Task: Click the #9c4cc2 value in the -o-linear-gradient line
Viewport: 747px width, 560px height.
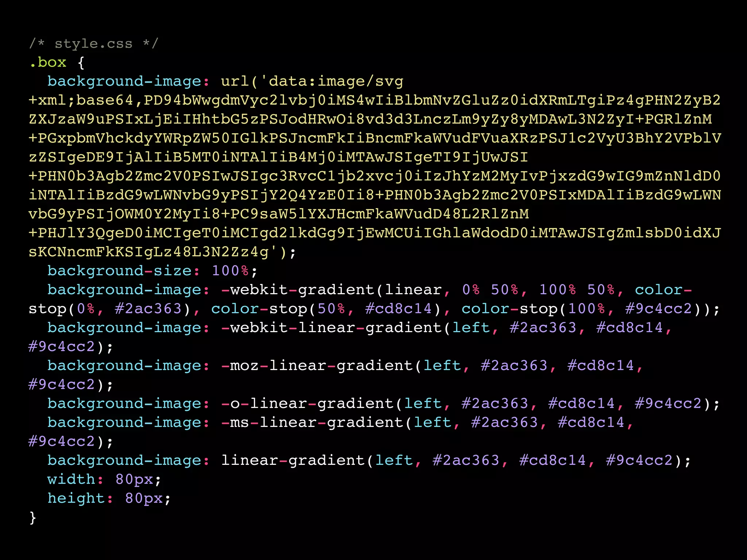Action: [668, 404]
